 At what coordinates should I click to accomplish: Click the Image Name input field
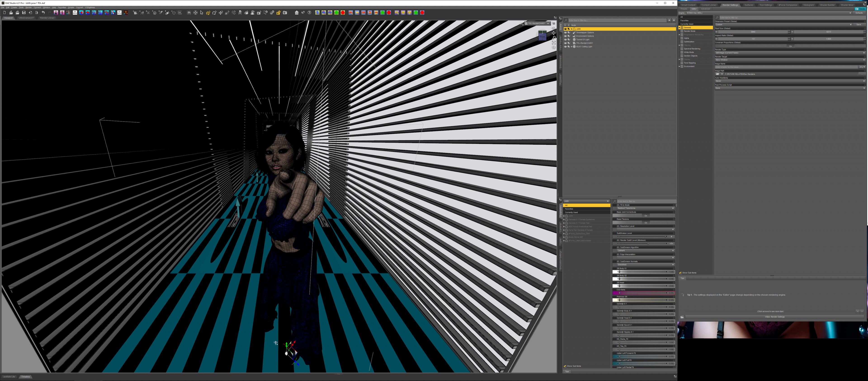[787, 67]
